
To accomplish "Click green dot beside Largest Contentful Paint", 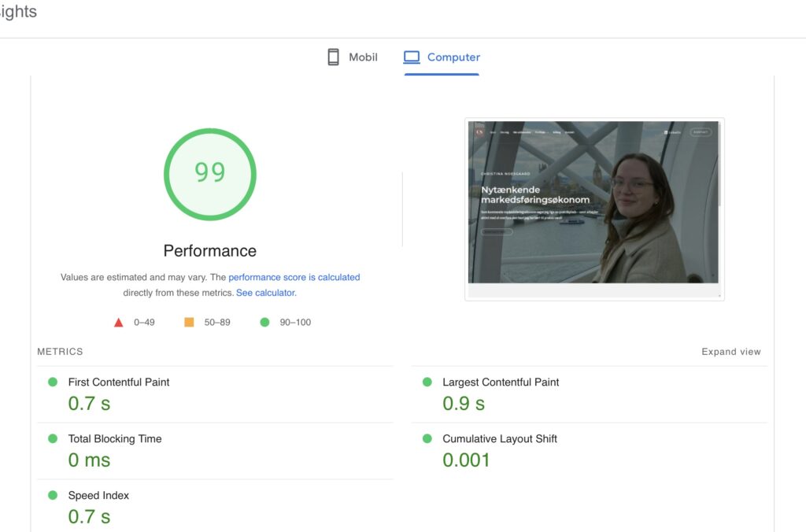I will [427, 382].
